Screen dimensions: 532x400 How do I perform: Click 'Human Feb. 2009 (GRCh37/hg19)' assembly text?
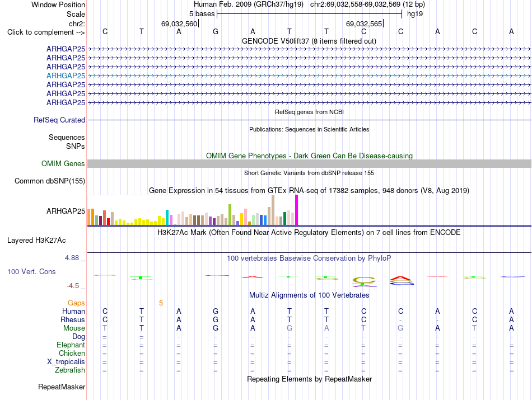pyautogui.click(x=249, y=4)
